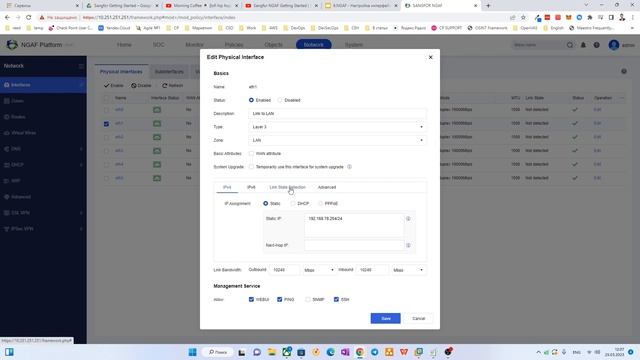640x360 pixels.
Task: Click into the Description field
Action: (338, 113)
